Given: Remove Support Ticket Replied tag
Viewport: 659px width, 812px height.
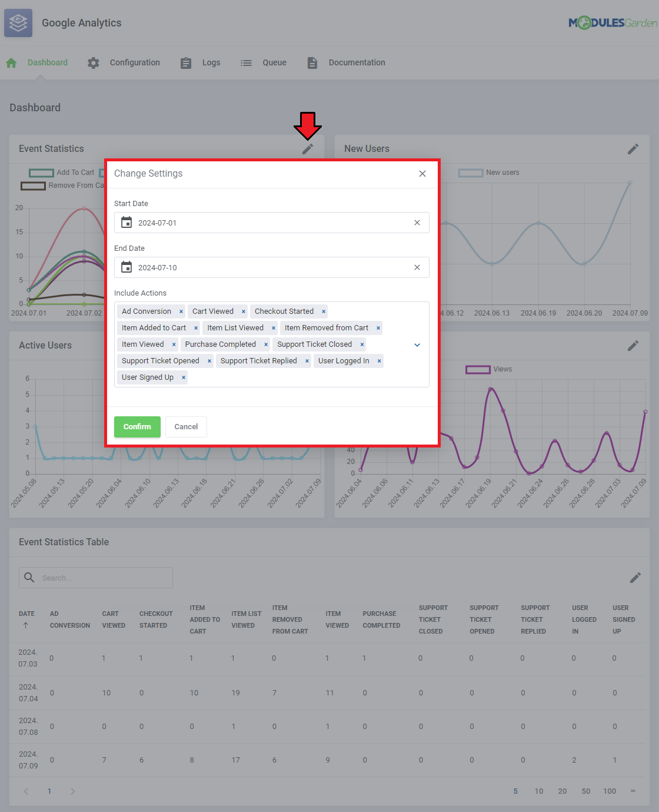Looking at the screenshot, I should point(307,361).
